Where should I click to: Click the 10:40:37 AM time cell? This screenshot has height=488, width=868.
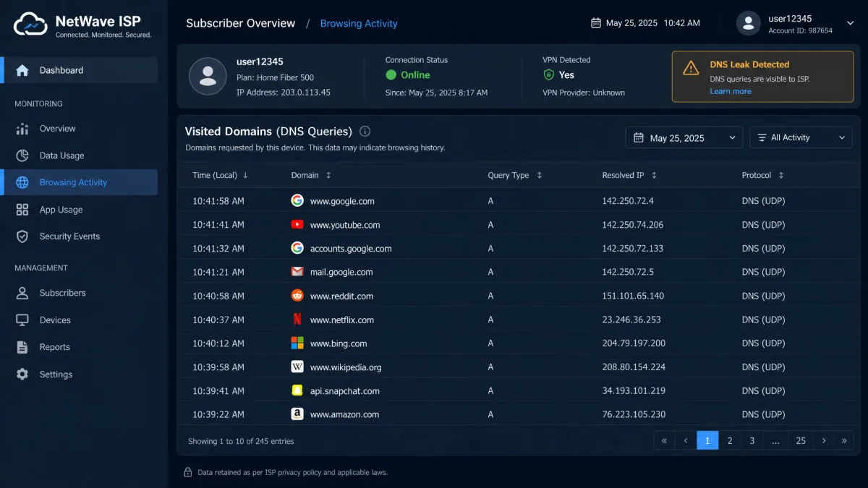[x=218, y=320]
